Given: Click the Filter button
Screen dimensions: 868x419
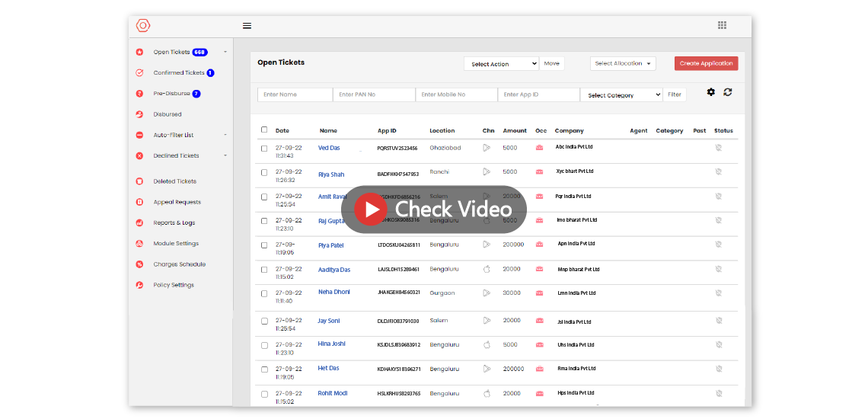Looking at the screenshot, I should point(675,94).
